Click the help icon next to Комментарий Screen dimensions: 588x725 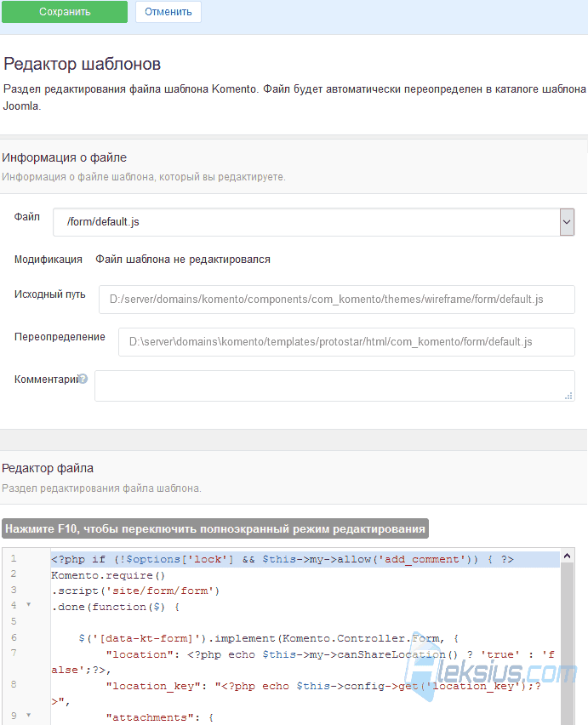tap(83, 379)
